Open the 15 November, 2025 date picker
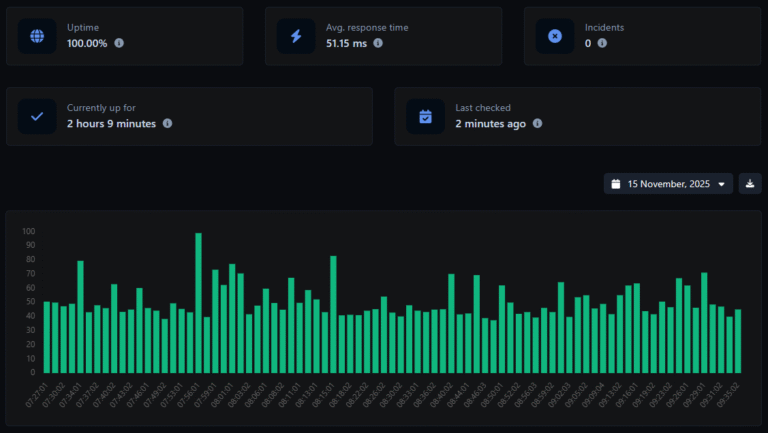This screenshot has height=433, width=768. click(668, 184)
